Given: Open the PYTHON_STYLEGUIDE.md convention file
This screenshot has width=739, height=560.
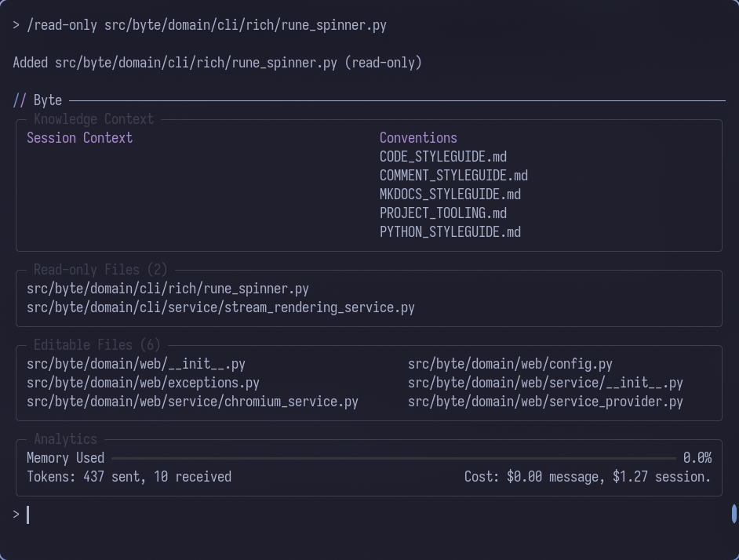Looking at the screenshot, I should pos(450,231).
